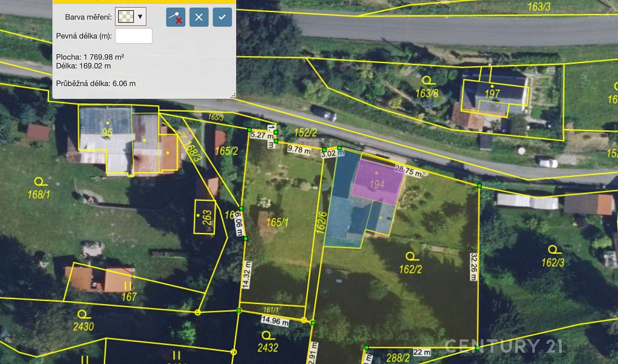Screen dimensions: 618x364
Task: Click the land-use symbol above parcel 168/1
Action: point(39,182)
